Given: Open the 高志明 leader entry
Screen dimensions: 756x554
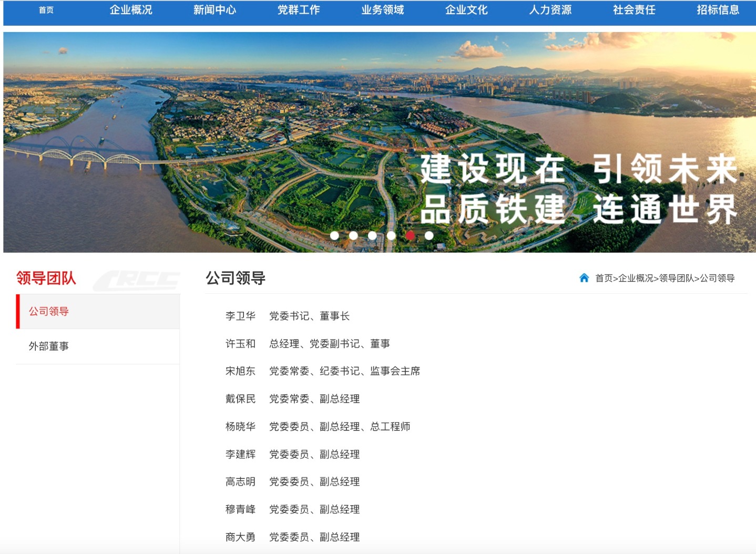Looking at the screenshot, I should 240,481.
